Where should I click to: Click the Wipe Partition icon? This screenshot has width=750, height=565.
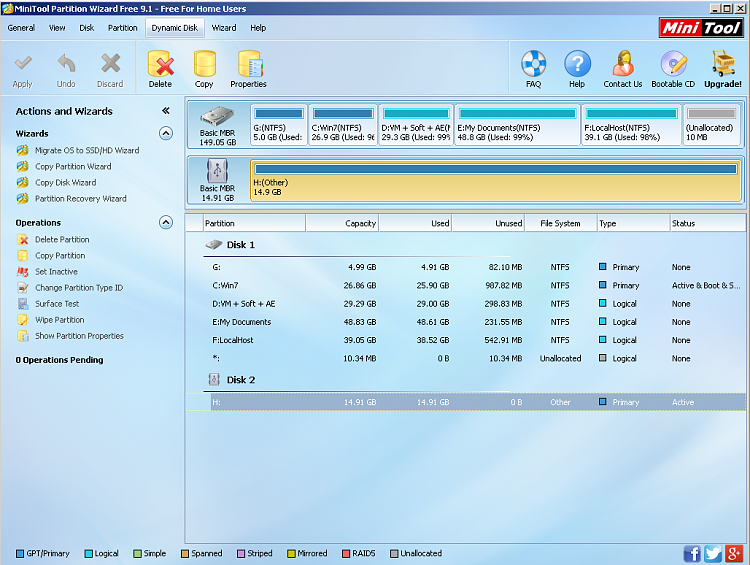pos(22,320)
